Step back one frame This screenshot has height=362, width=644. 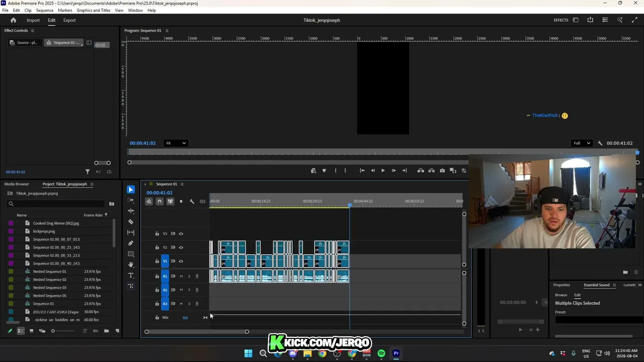373,170
